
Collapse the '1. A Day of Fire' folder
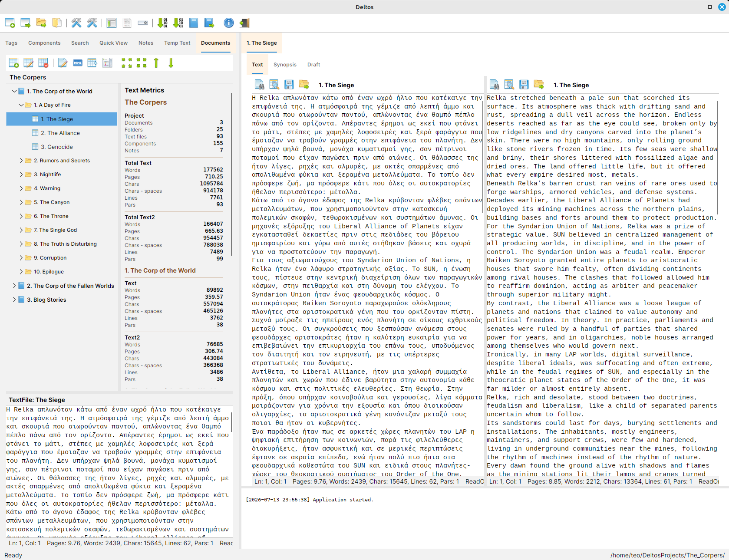[21, 105]
